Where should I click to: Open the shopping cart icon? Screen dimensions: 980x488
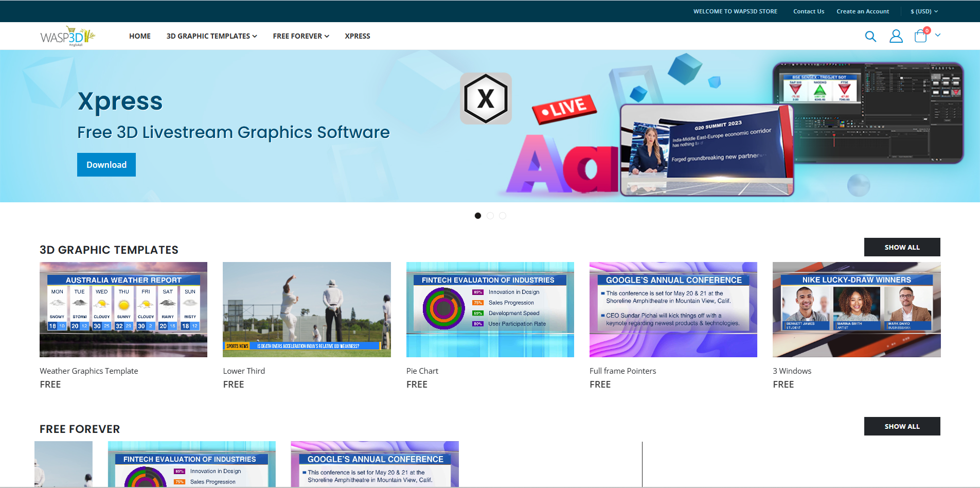(x=921, y=36)
